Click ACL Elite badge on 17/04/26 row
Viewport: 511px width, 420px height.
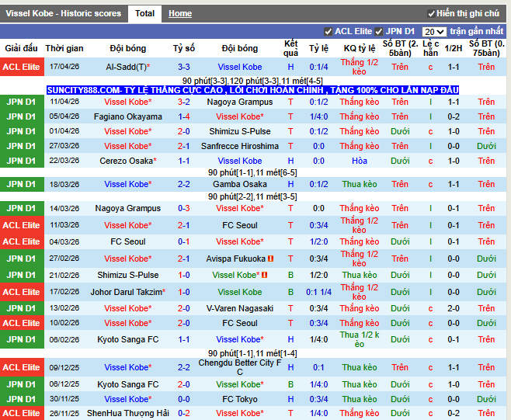coord(21,68)
